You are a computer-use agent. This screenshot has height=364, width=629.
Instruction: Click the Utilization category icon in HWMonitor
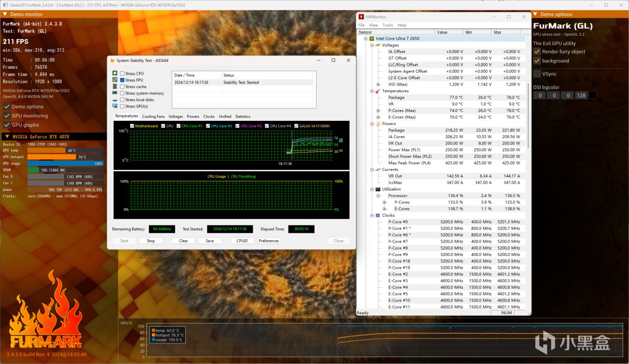[378, 189]
